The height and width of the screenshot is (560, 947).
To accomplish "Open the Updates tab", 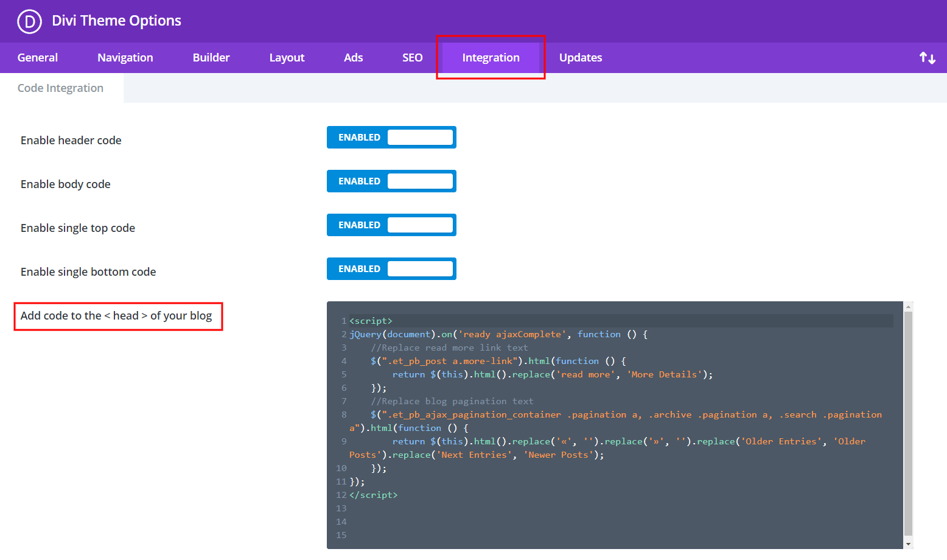I will click(581, 58).
